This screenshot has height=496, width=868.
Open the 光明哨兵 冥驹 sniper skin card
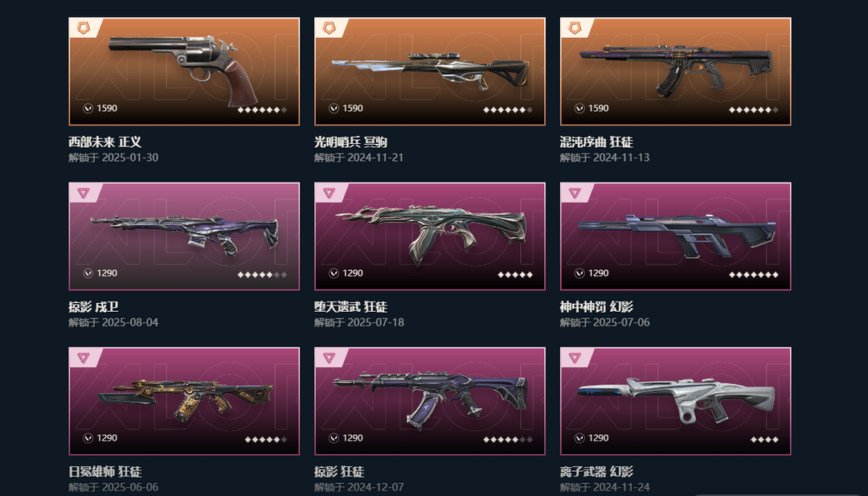coord(429,72)
